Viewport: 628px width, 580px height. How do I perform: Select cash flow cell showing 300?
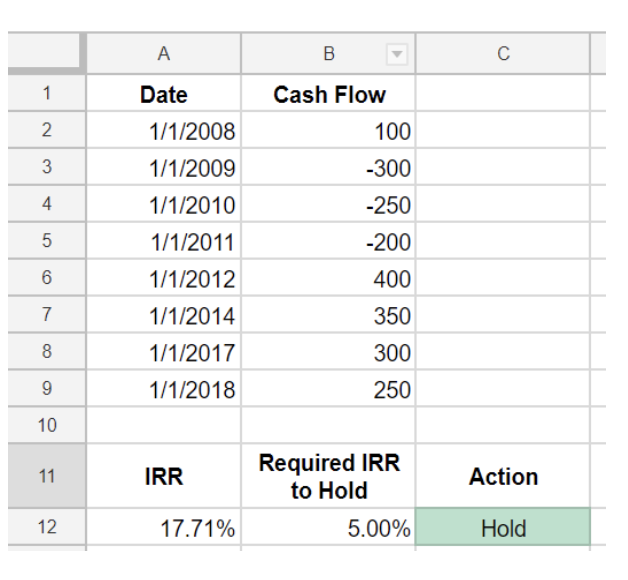point(328,351)
